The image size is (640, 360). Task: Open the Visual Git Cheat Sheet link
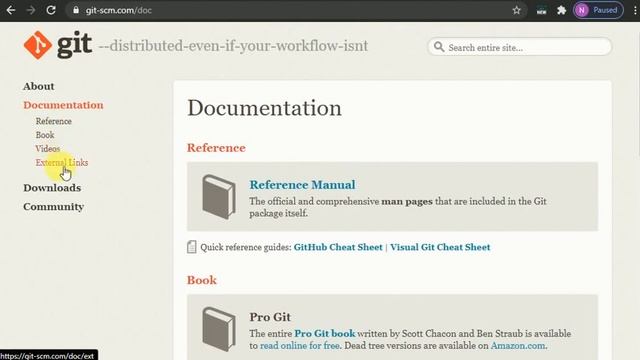tap(440, 247)
